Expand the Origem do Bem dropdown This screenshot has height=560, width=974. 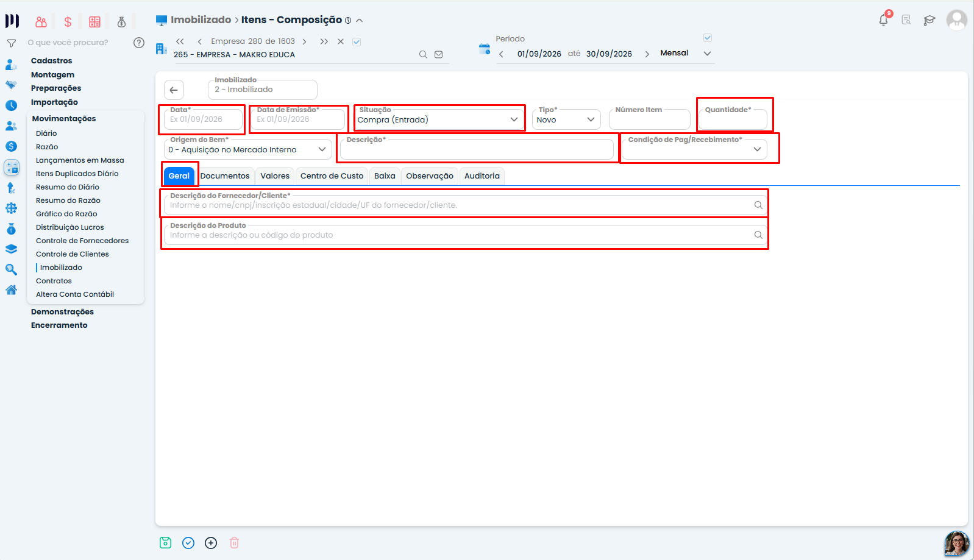[x=248, y=149]
